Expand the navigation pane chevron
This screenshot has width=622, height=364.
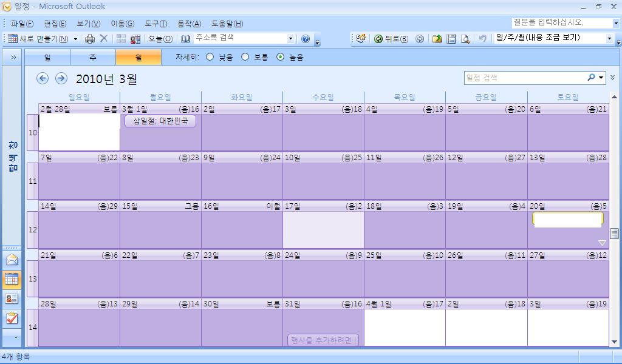13,58
